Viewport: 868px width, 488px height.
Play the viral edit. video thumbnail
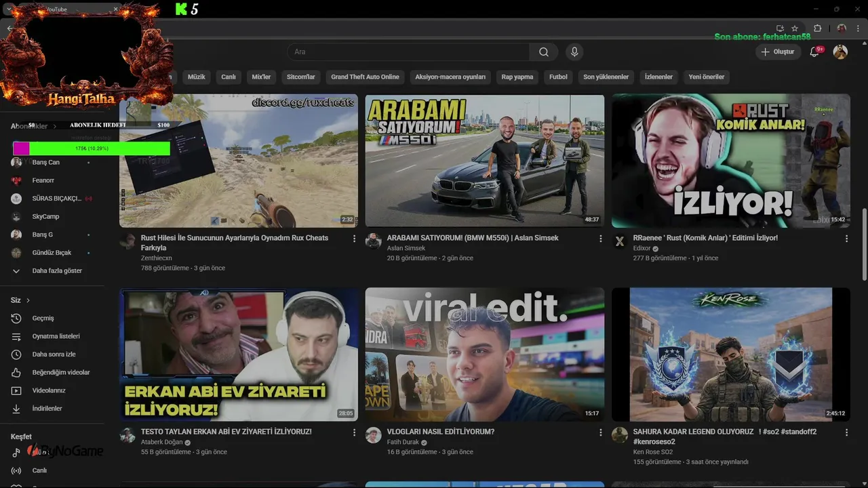485,354
